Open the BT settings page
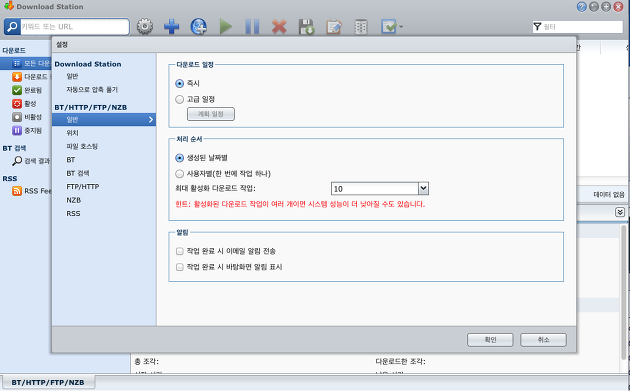Screen dimensions: 630x391 coord(71,160)
